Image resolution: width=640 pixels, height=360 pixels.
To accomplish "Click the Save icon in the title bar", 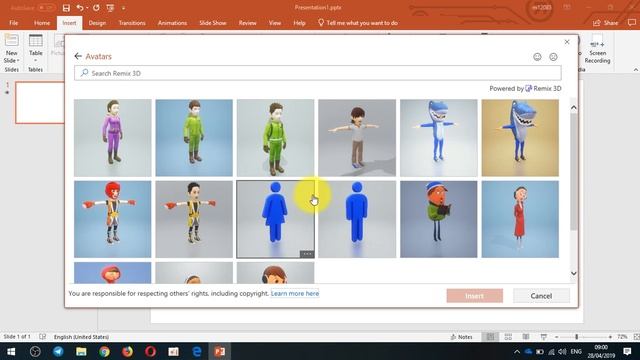I will click(66, 8).
